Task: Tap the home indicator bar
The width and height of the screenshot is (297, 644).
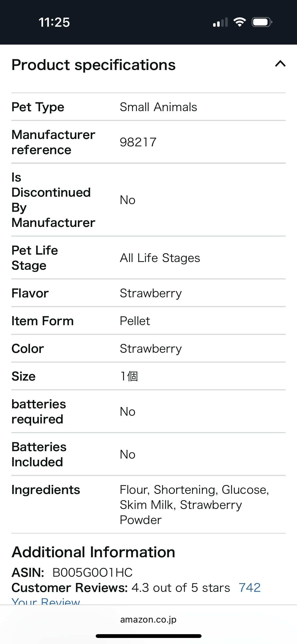Action: pyautogui.click(x=149, y=636)
